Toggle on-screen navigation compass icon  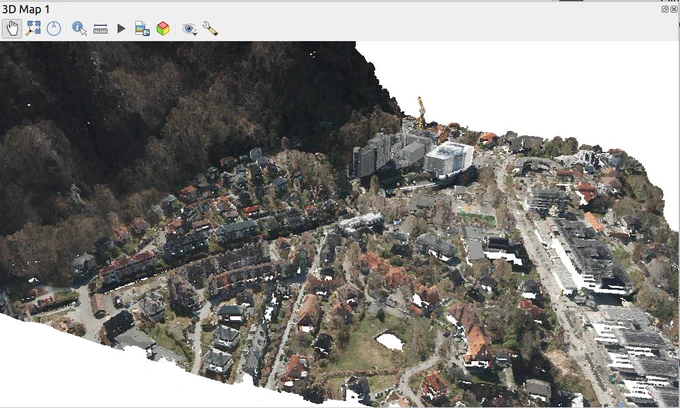pos(54,29)
